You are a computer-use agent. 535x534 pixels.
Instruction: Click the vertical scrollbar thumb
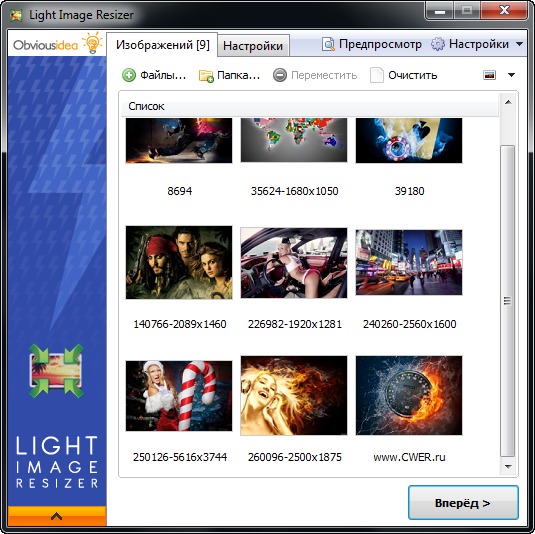point(508,301)
